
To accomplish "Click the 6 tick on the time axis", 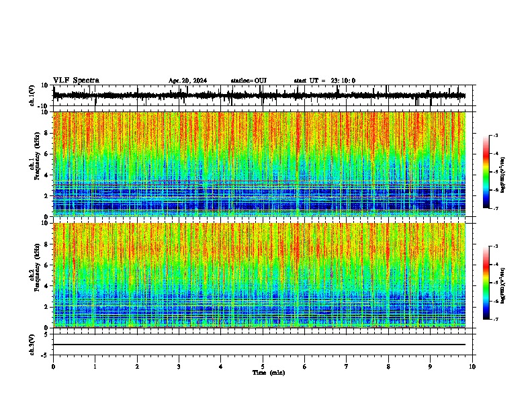I will tap(305, 367).
